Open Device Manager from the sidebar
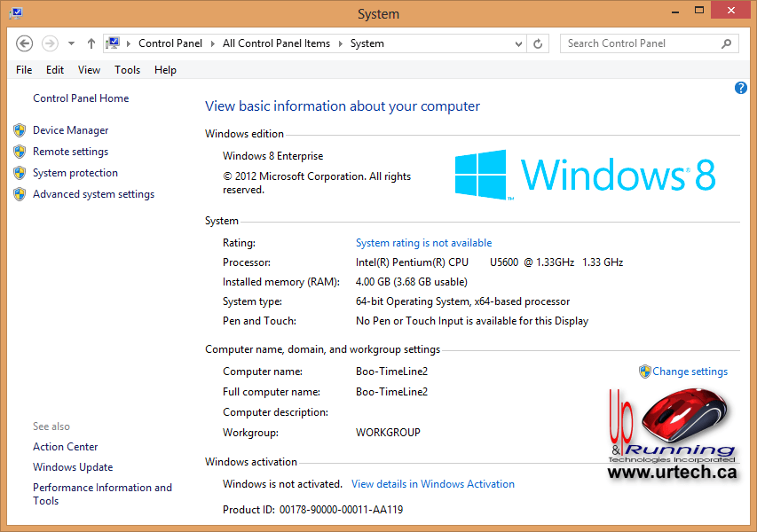Screen dimensions: 757x532 click(71, 129)
